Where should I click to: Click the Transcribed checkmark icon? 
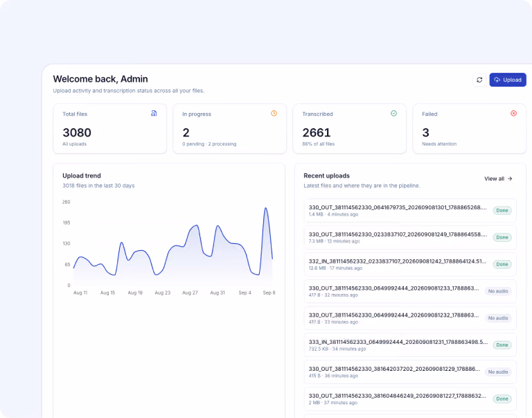tap(393, 114)
